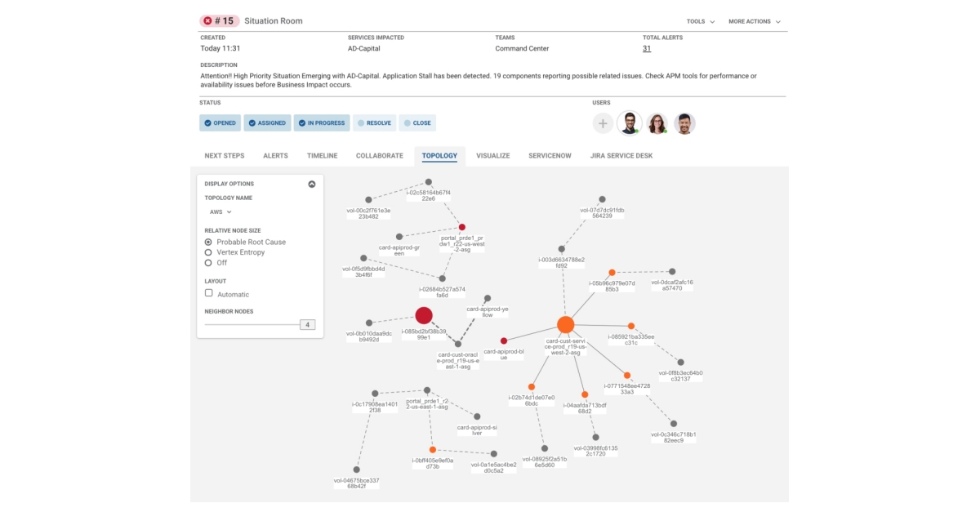Open the Visualize tab

point(492,154)
